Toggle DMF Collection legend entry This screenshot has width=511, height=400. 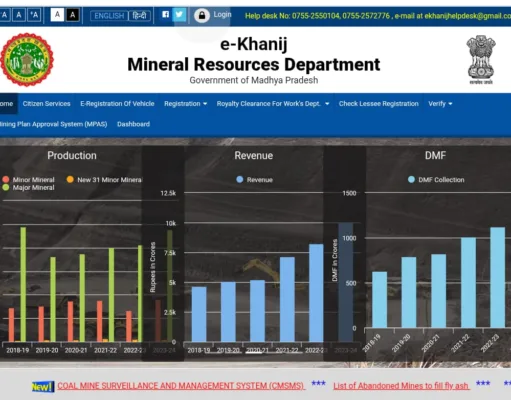436,180
